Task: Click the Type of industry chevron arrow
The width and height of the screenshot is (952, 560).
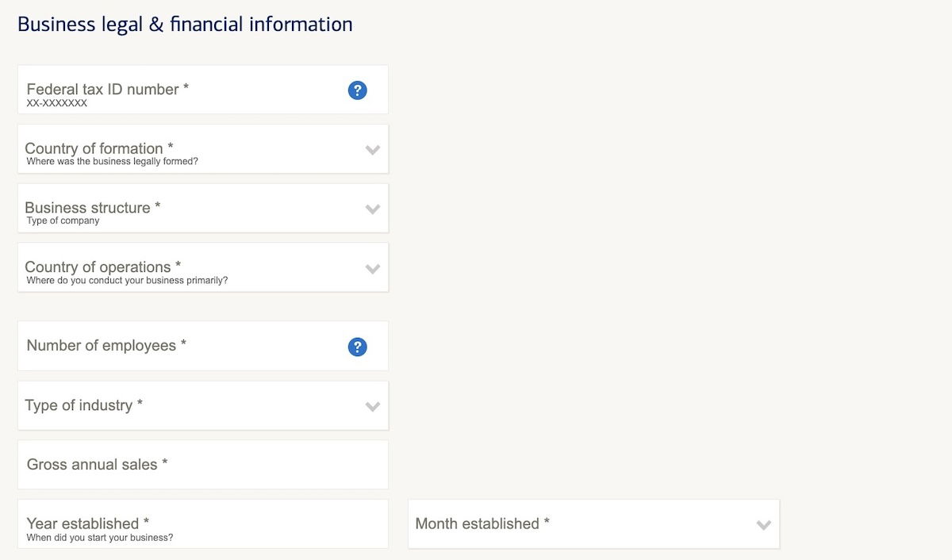Action: pyautogui.click(x=373, y=407)
